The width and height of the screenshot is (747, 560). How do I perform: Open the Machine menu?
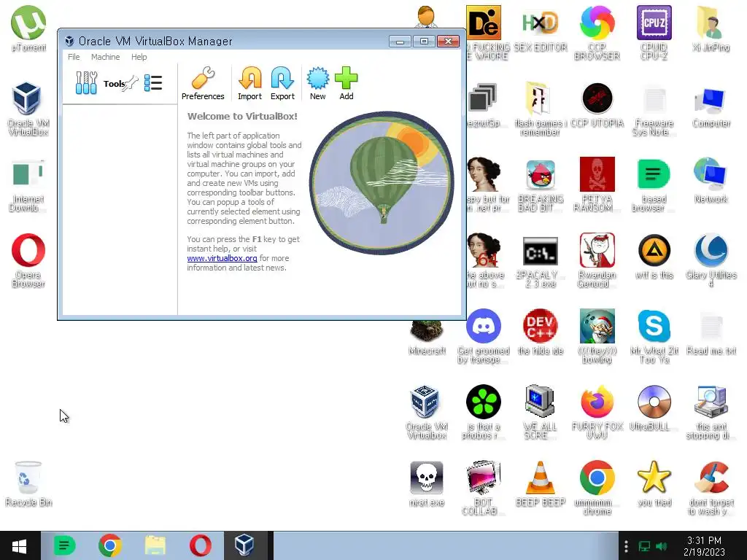105,57
